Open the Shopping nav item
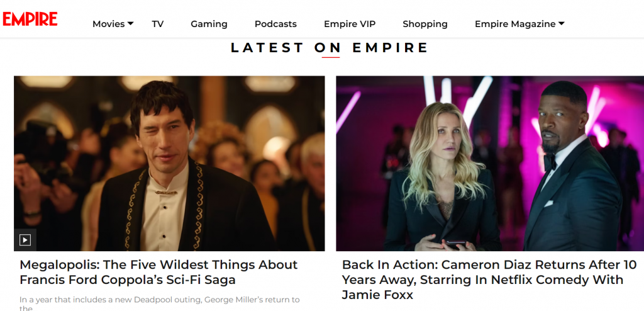The width and height of the screenshot is (644, 311). 425,24
